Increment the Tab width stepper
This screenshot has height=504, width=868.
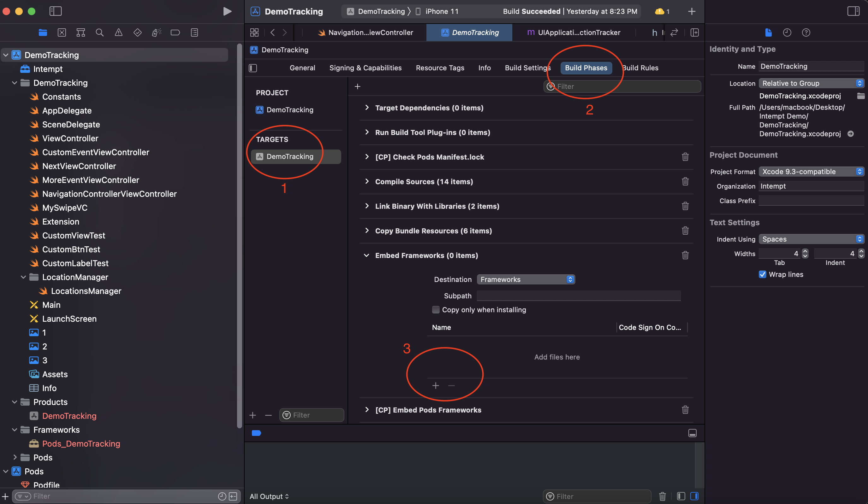coord(805,251)
